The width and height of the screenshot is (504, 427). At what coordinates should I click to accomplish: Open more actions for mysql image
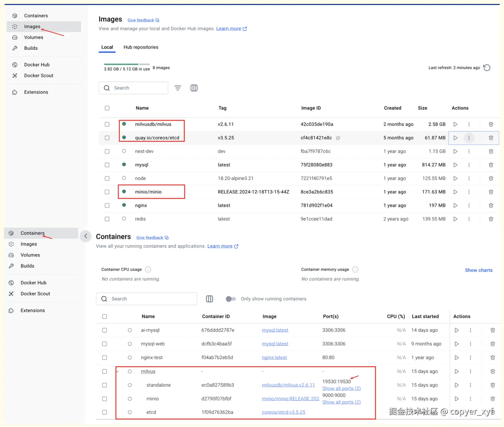click(469, 165)
